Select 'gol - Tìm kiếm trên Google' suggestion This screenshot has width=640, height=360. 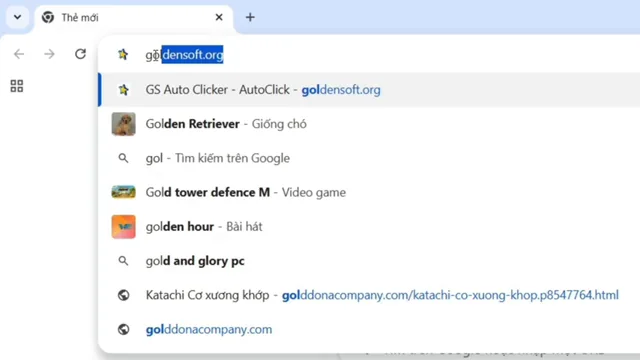click(369, 158)
